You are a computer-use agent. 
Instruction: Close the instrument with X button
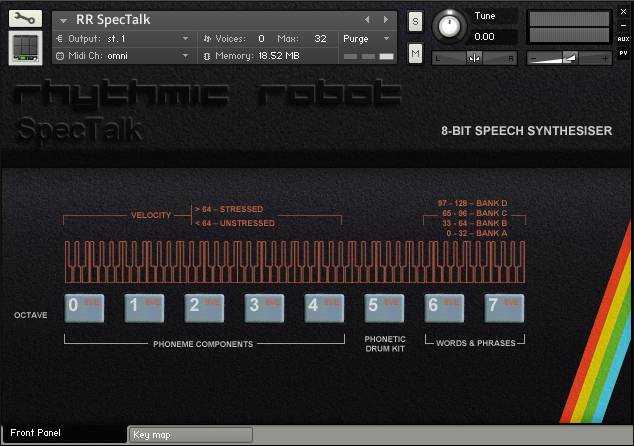pyautogui.click(x=623, y=12)
